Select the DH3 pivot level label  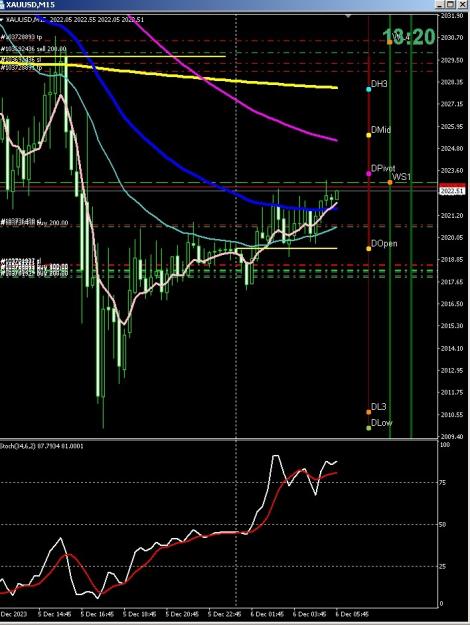coord(379,84)
